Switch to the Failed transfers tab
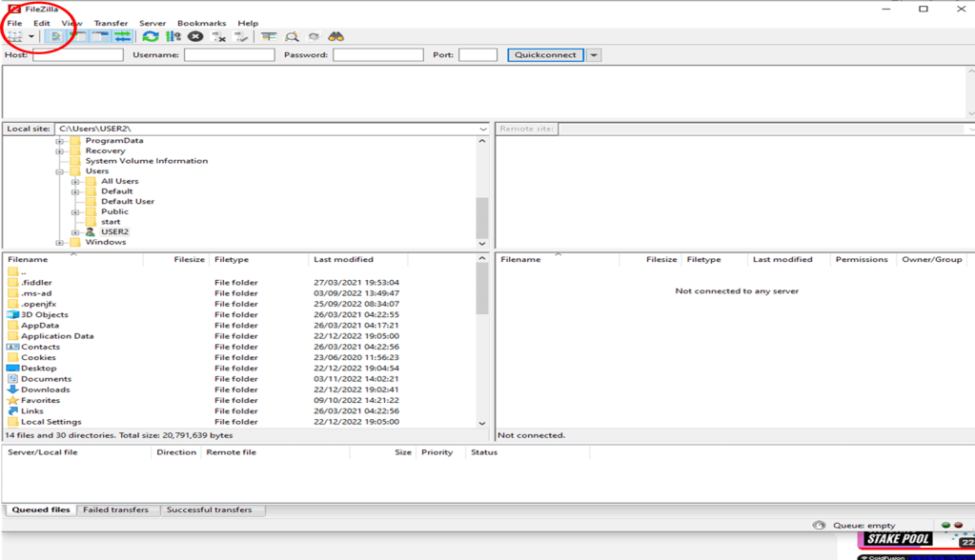Viewport: 975px width, 560px height. 115,510
